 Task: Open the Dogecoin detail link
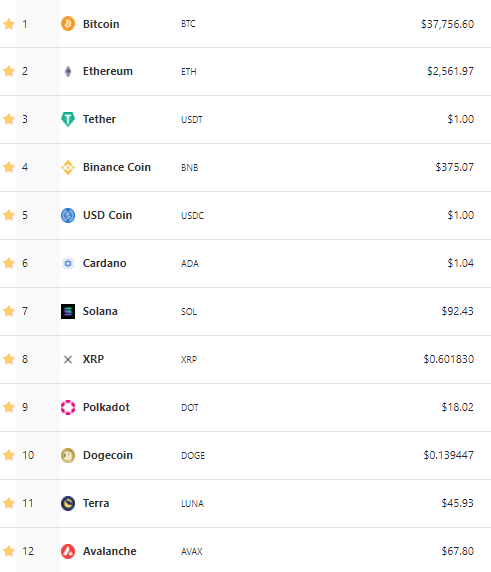(108, 455)
